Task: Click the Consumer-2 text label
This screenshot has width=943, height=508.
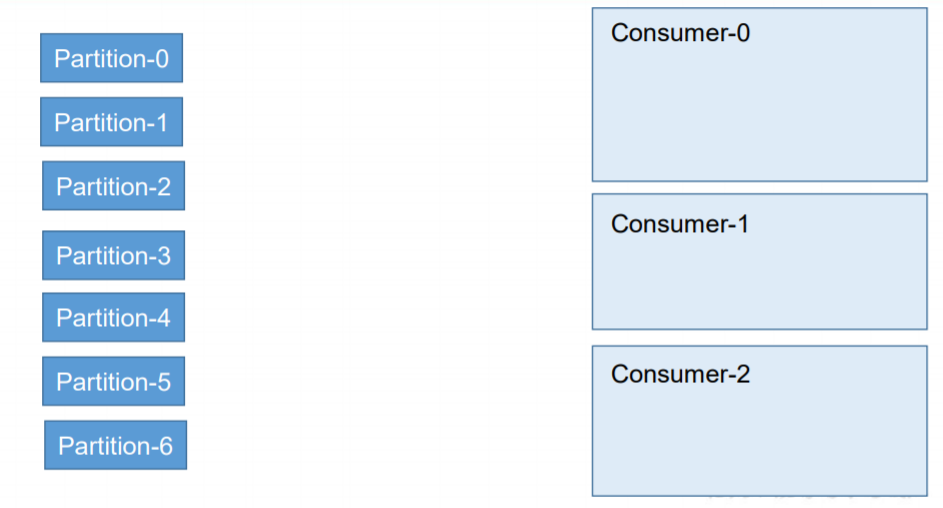Action: [680, 375]
